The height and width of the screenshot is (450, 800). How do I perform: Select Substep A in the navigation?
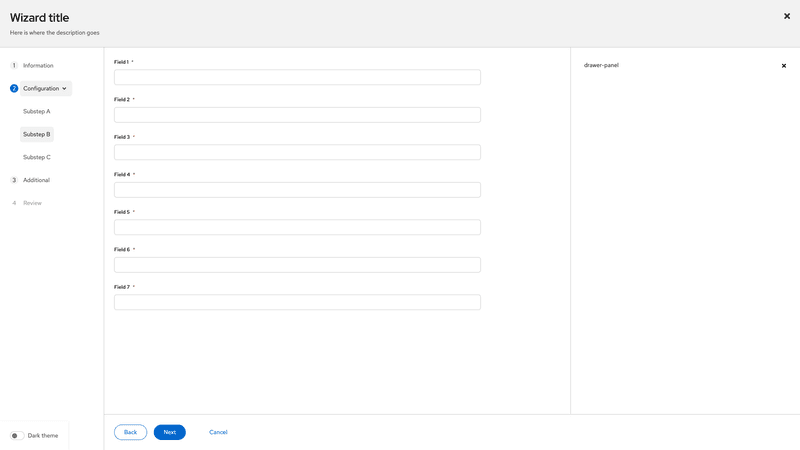(36, 111)
